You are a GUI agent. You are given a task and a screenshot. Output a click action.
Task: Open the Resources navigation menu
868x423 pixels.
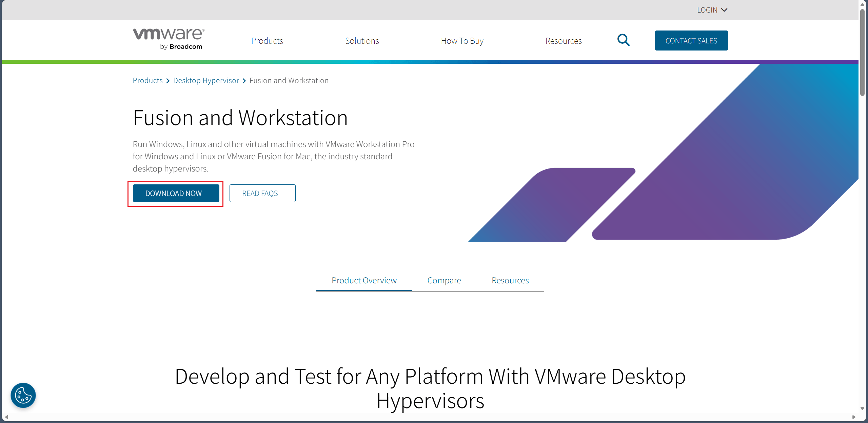tap(564, 41)
